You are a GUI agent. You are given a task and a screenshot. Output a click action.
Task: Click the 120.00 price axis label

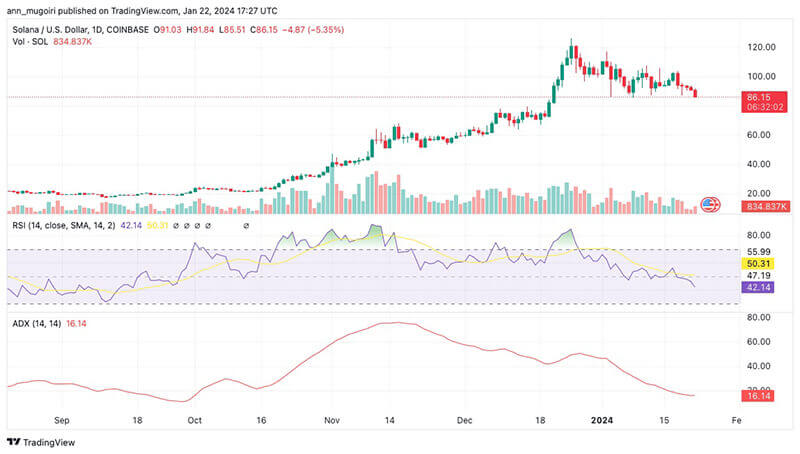[761, 47]
